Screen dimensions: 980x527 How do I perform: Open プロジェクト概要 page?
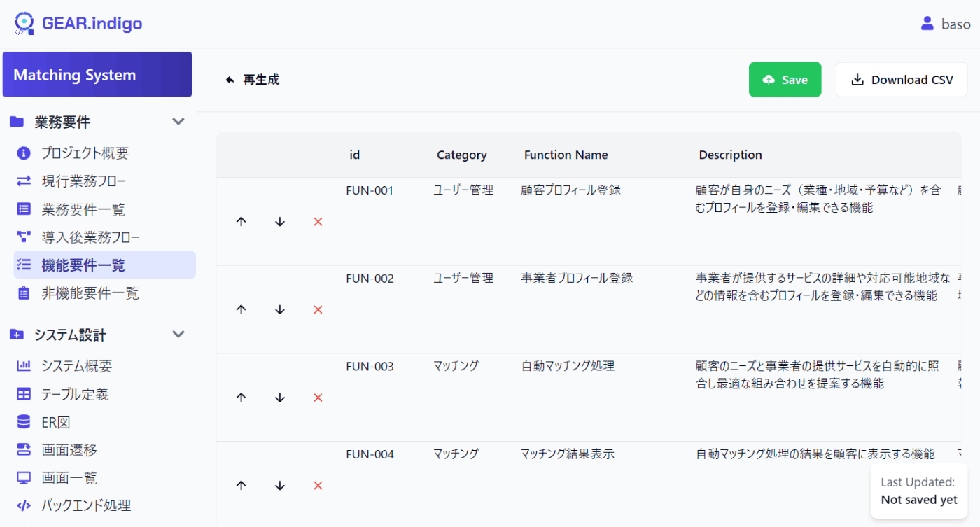[x=85, y=153]
